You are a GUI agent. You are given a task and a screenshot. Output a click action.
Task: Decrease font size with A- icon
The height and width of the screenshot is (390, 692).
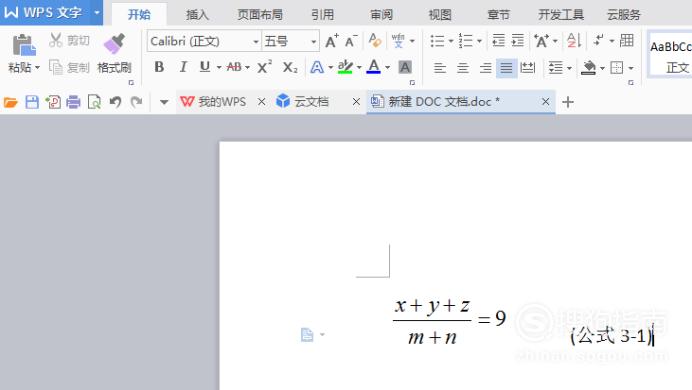(x=351, y=41)
